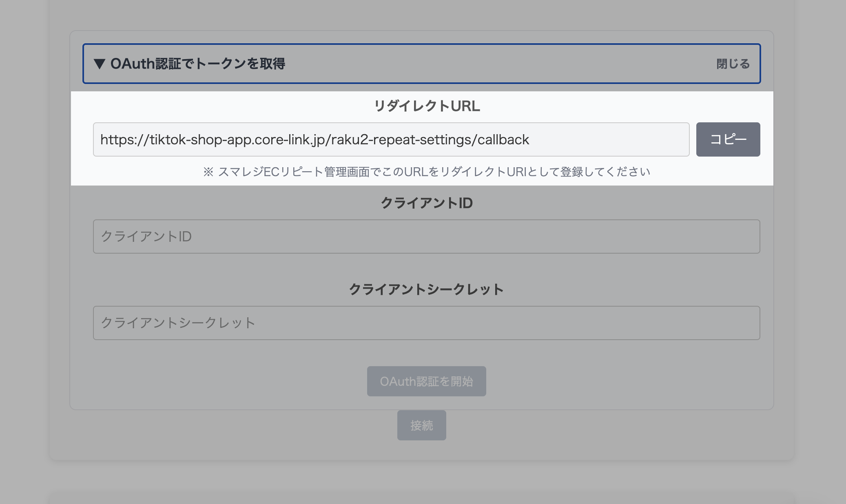
Task: Click https:// at the URL start
Action: pyautogui.click(x=124, y=140)
